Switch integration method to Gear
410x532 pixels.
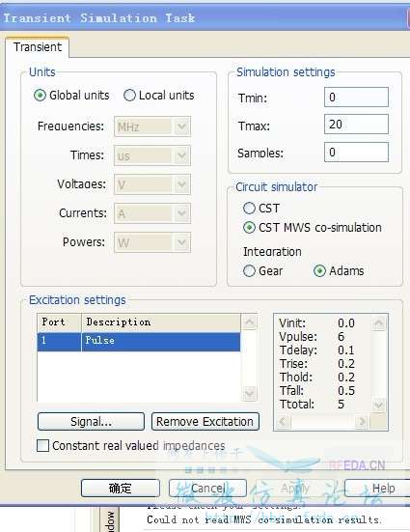(249, 270)
